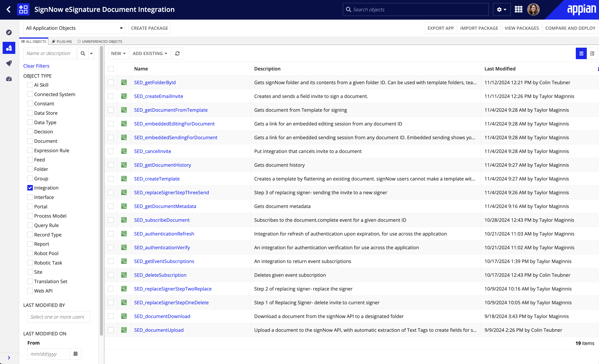Open the SED_authenticationRefresh integration

(164, 234)
